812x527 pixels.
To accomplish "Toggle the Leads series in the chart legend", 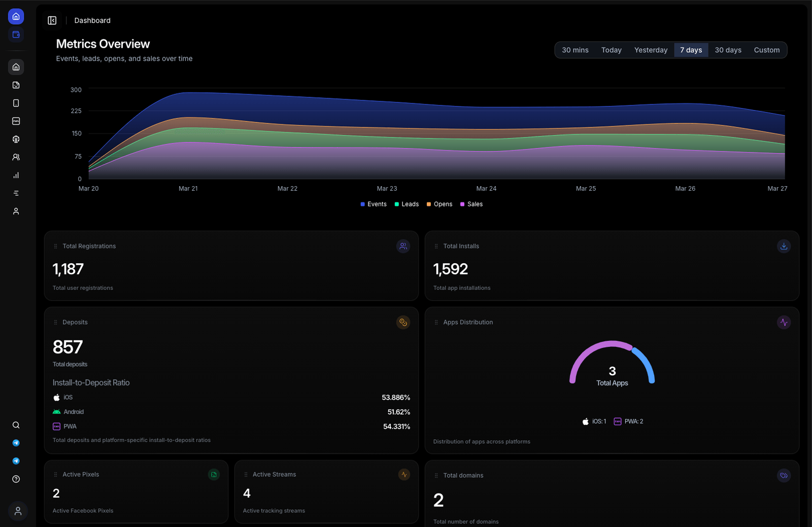I will (x=407, y=204).
